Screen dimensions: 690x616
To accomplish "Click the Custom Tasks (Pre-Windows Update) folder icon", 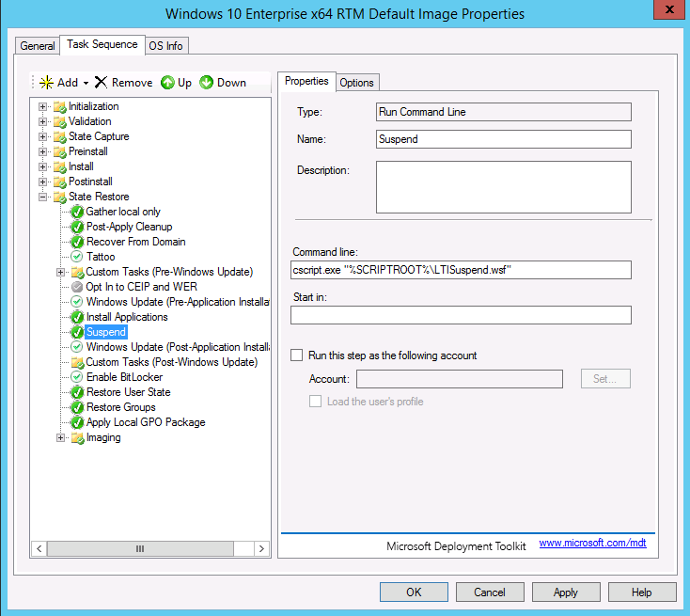I will tap(77, 272).
